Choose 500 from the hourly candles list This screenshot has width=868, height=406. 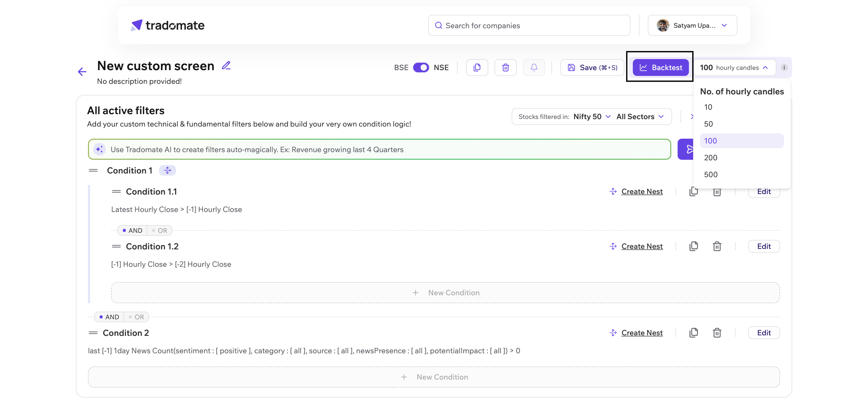coord(711,174)
